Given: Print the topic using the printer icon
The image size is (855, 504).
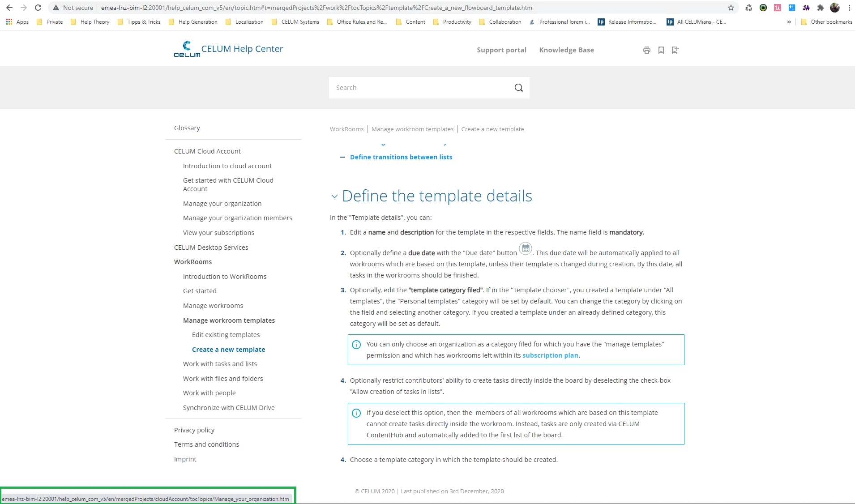Looking at the screenshot, I should point(647,50).
